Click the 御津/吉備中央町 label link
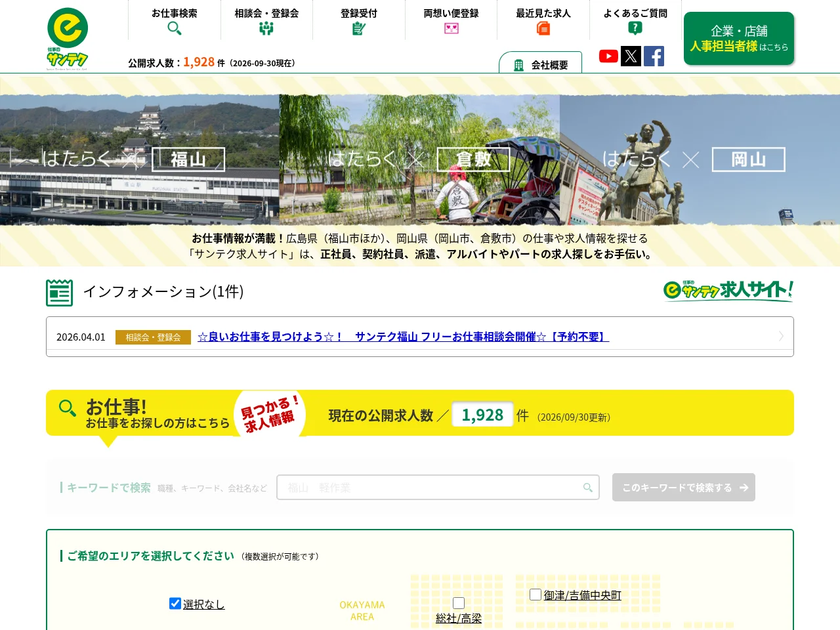840x630 pixels. tap(583, 595)
